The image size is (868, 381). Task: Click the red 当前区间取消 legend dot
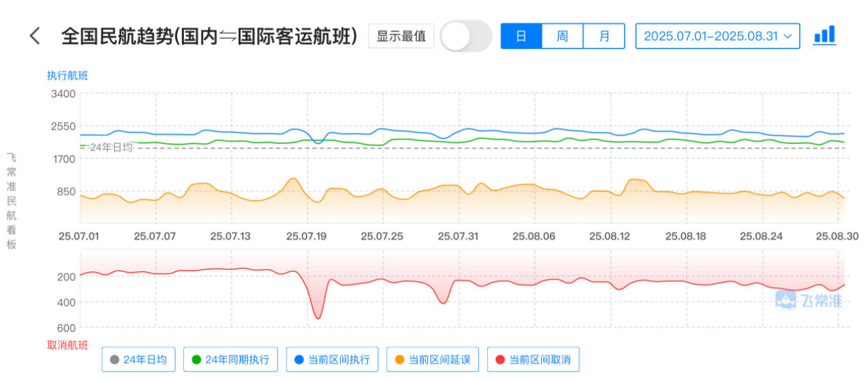[500, 359]
